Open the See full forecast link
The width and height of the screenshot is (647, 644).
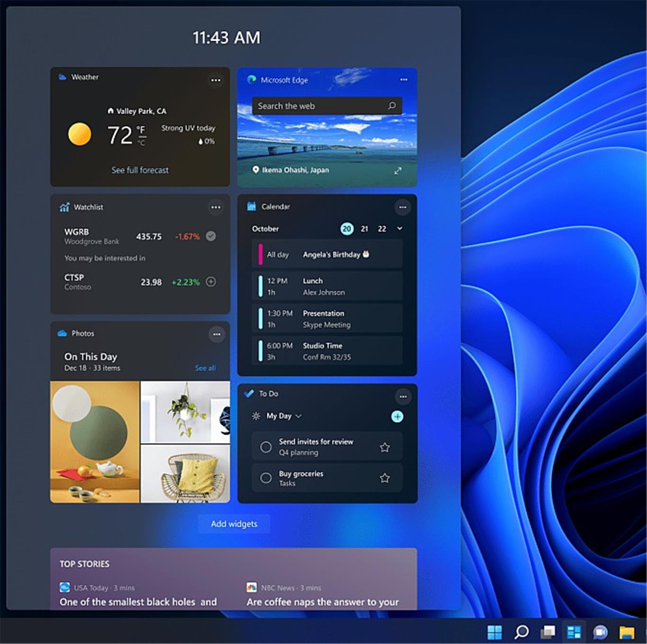coord(140,170)
